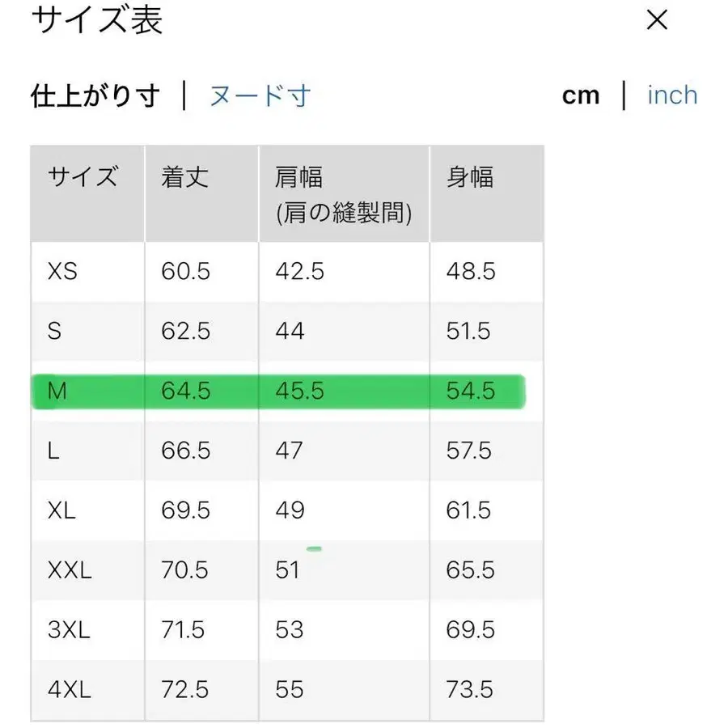Select the 仕上がり寸 tab
The height and width of the screenshot is (728, 728).
coord(96,95)
